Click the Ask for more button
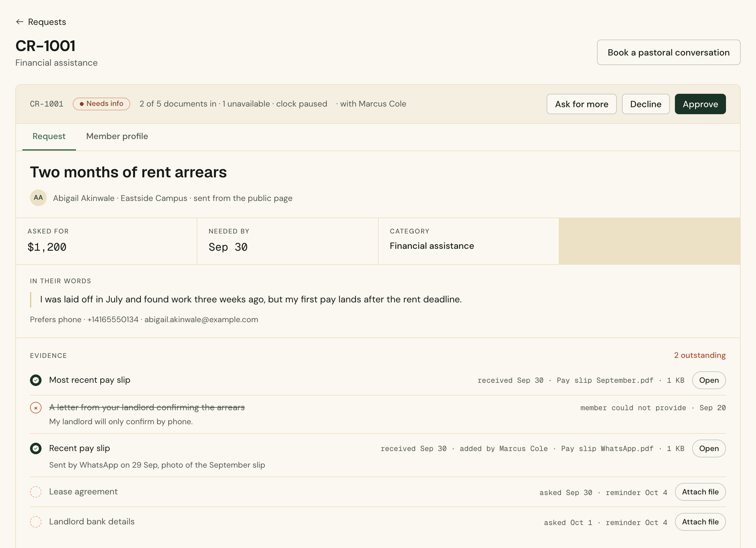This screenshot has height=548, width=756. click(x=582, y=104)
